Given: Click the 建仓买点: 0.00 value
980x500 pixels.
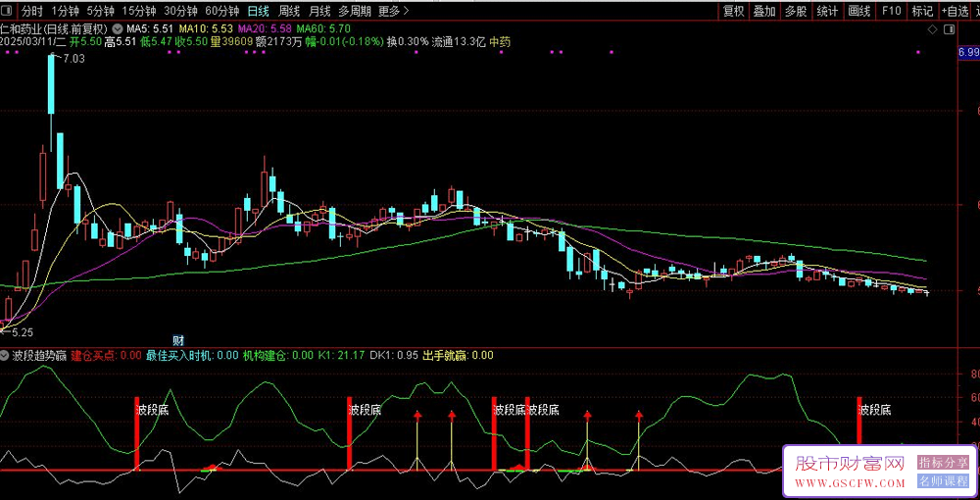Looking at the screenshot, I should point(106,356).
